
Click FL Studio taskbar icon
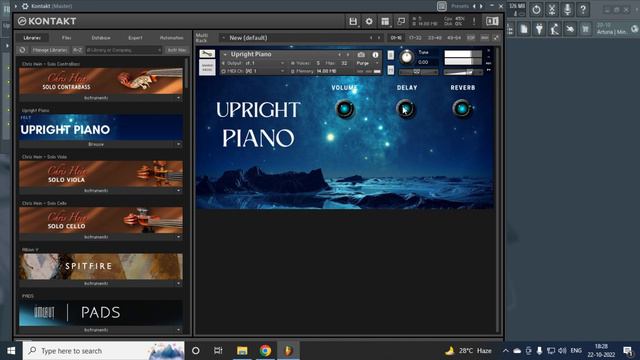289,351
